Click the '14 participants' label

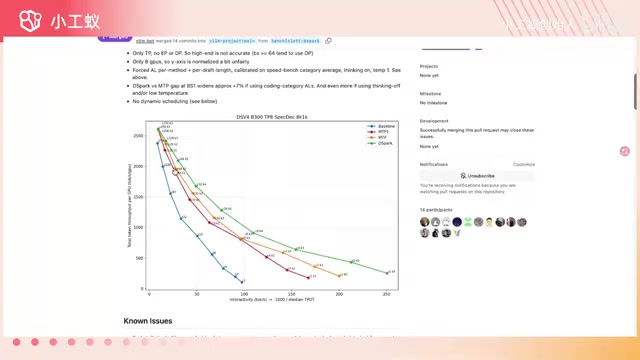click(x=436, y=209)
